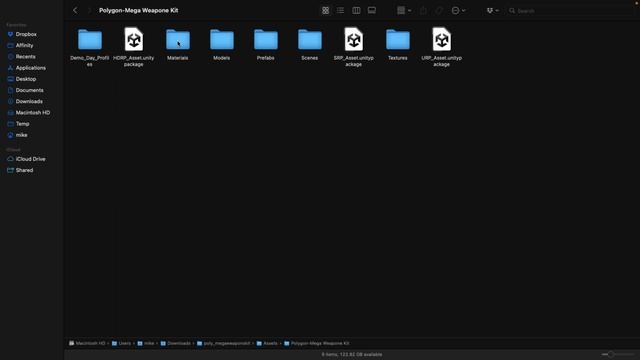Click Polygon-Mega Weapone Kit in path bar

coord(317,344)
